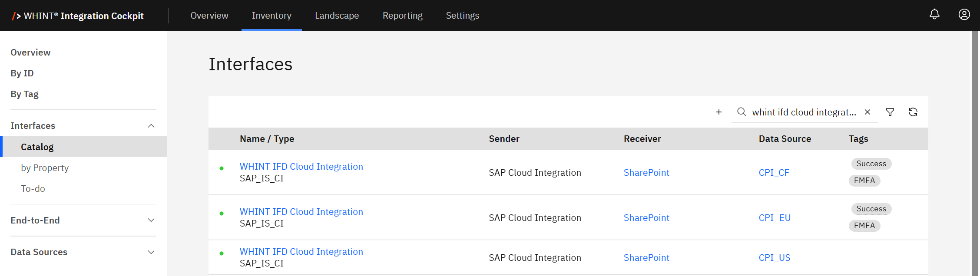Open WHINT IFD Cloud Integration for CPI_EU

click(301, 212)
